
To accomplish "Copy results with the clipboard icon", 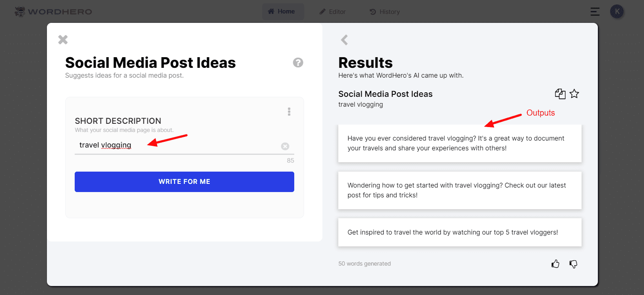I will click(560, 94).
